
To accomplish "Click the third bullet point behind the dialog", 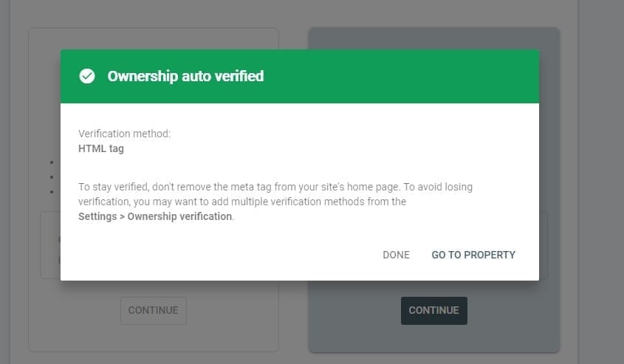I will pyautogui.click(x=52, y=192).
